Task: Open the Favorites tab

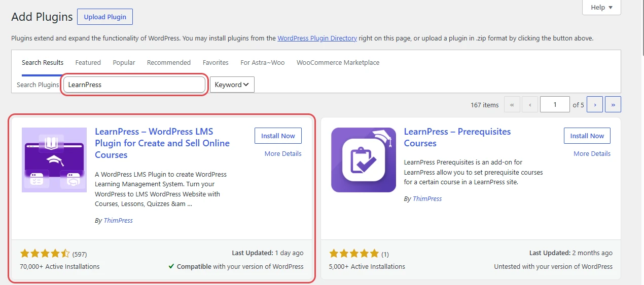Action: coord(216,63)
